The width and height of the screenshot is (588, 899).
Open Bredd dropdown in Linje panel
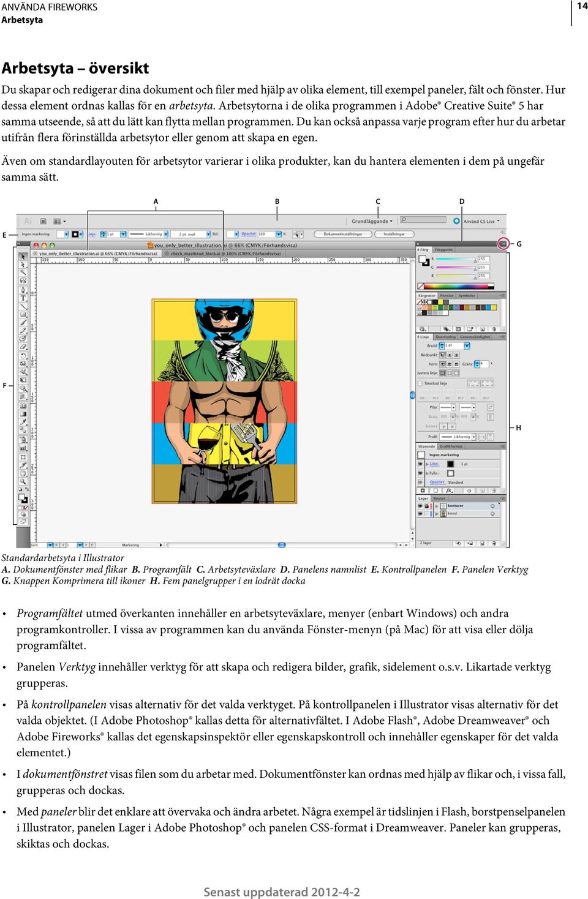(x=467, y=346)
